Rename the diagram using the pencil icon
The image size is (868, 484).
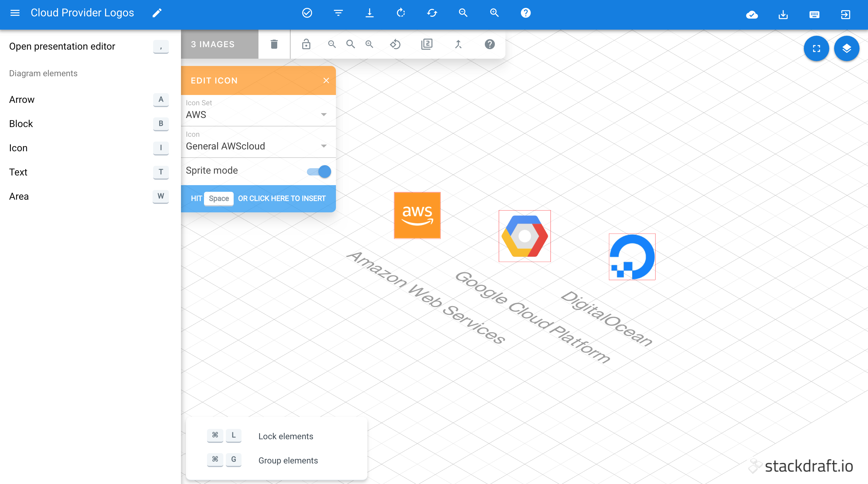pos(157,12)
